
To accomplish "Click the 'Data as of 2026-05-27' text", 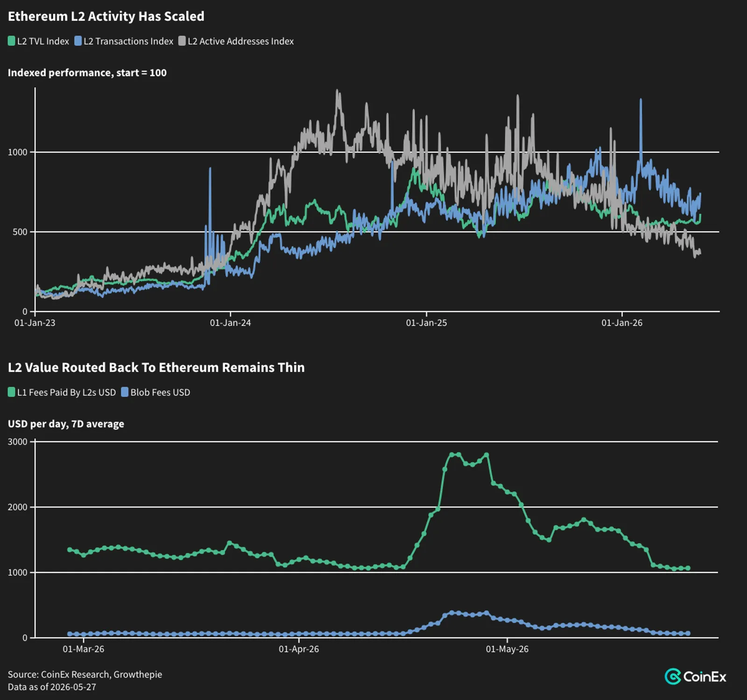I will pos(52,687).
